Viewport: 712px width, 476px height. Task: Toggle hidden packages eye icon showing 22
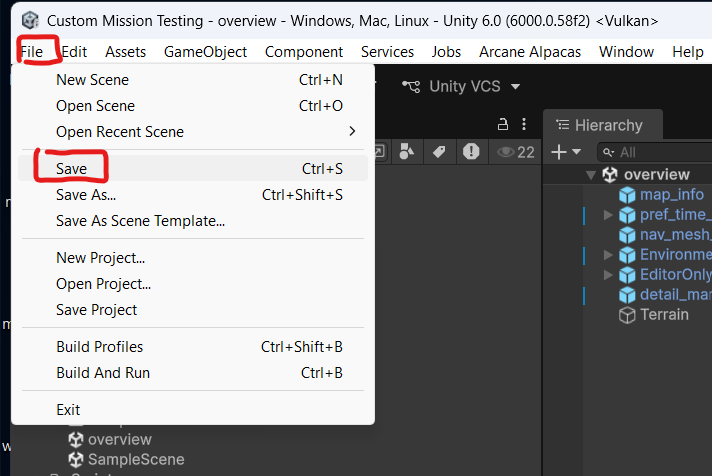pyautogui.click(x=516, y=152)
